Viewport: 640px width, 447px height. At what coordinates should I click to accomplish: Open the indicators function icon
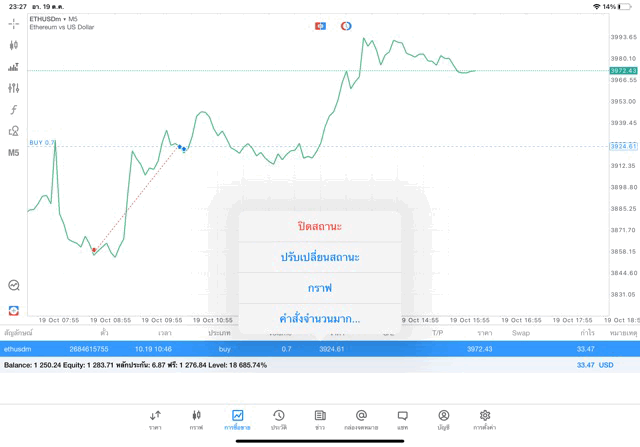14,110
